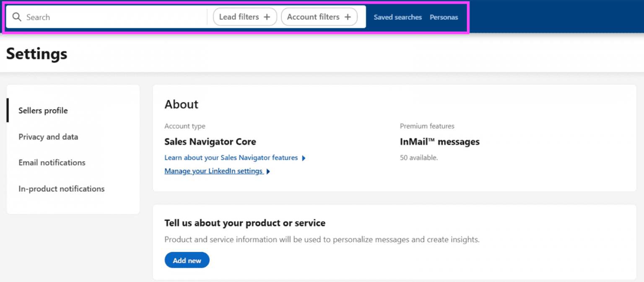
Task: Click the Settings page heading
Action: (37, 54)
